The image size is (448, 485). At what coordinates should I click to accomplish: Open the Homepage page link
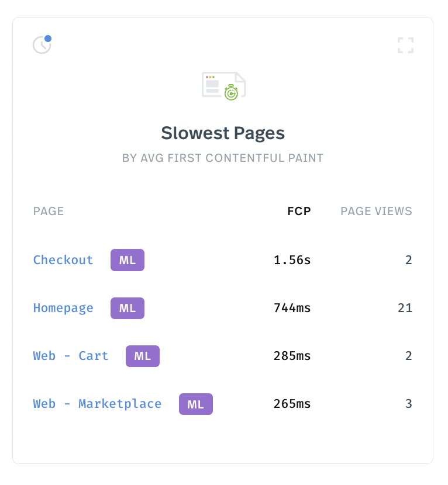click(x=63, y=308)
